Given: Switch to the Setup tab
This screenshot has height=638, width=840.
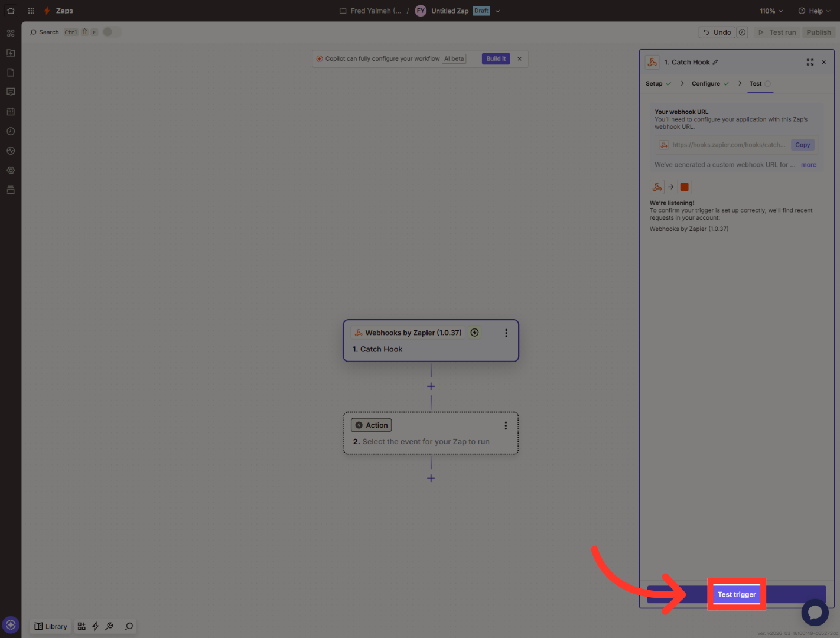Looking at the screenshot, I should [659, 84].
